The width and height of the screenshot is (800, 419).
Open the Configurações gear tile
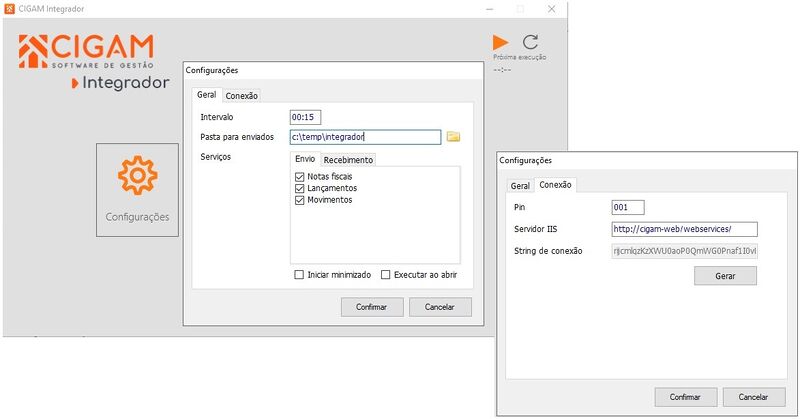click(x=137, y=190)
